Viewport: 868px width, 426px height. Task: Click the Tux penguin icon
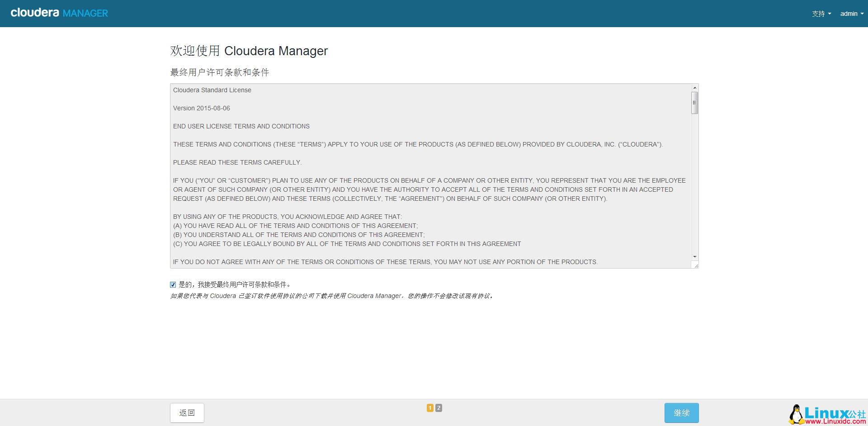pyautogui.click(x=796, y=414)
